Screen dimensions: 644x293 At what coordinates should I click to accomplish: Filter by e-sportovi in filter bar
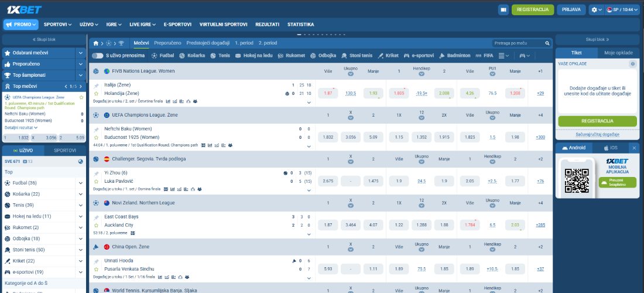point(419,56)
